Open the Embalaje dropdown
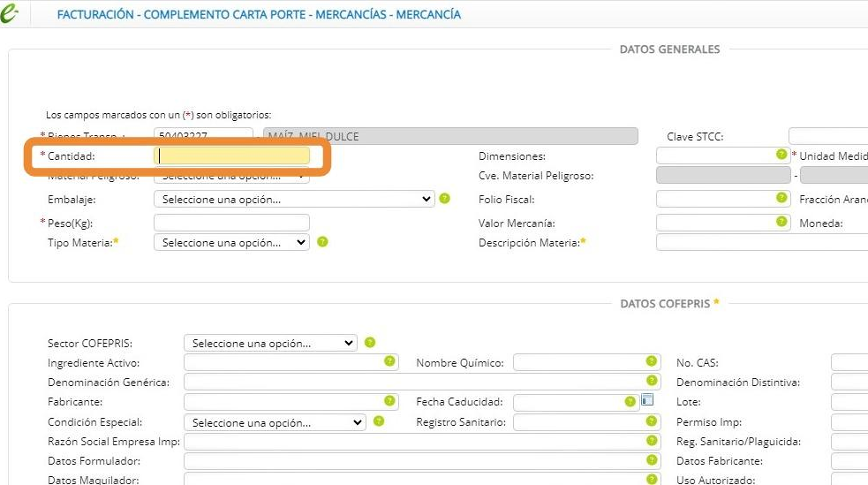 click(294, 199)
